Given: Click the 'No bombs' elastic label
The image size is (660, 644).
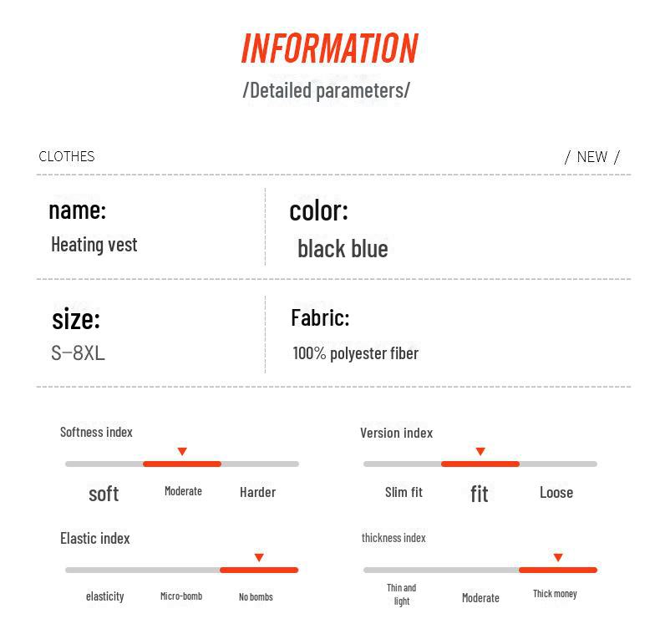Looking at the screenshot, I should (x=256, y=596).
